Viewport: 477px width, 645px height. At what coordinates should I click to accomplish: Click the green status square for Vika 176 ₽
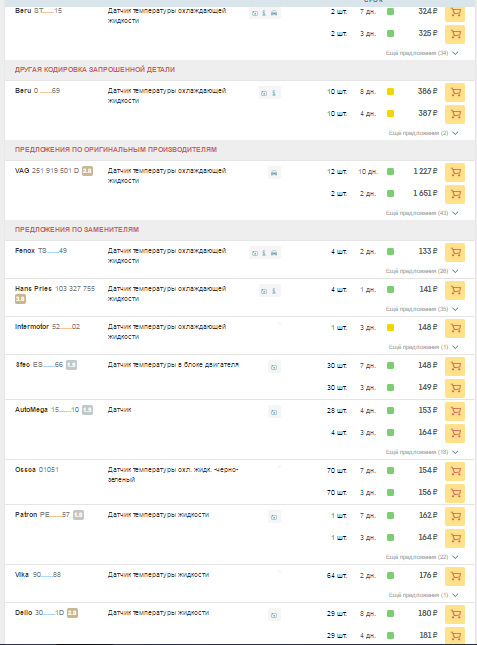coord(391,575)
